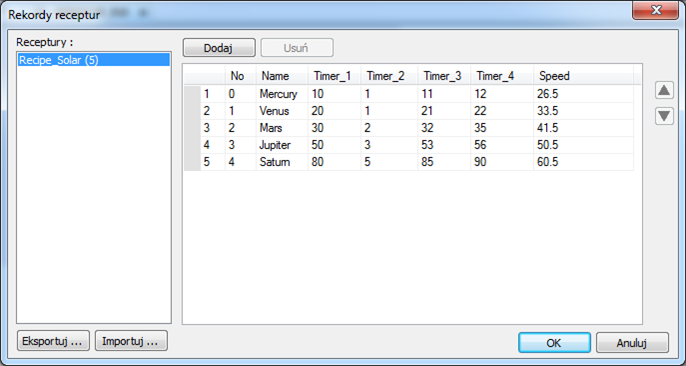Edit Jupiter's Timer_3 value 53
This screenshot has height=366, width=686.
tap(444, 145)
